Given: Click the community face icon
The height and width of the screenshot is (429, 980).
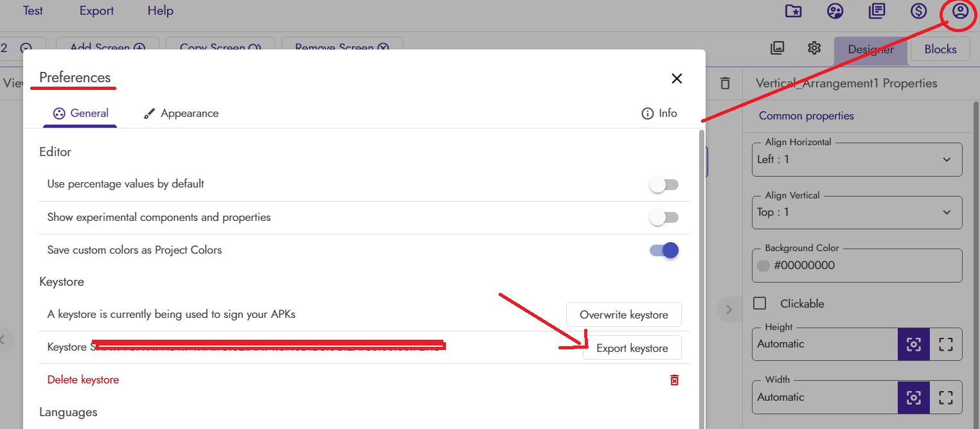Looking at the screenshot, I should click(x=835, y=12).
